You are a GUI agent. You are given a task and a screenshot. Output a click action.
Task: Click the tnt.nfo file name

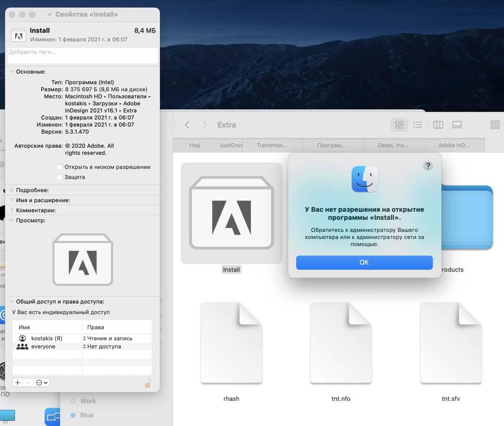[x=341, y=398]
